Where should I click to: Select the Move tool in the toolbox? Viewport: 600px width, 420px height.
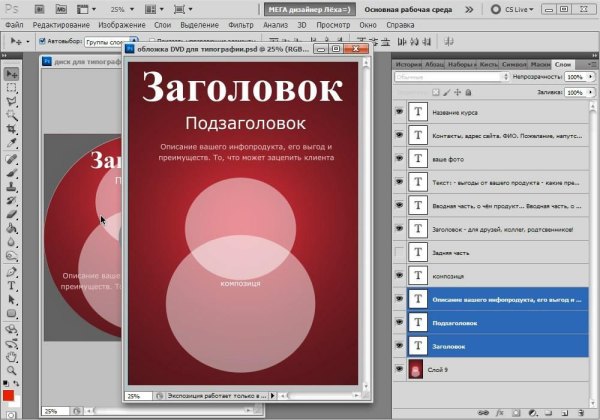coord(11,74)
